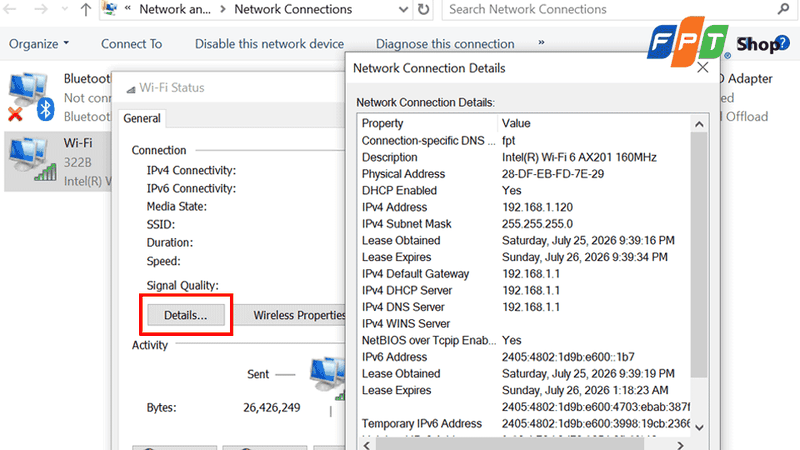Open the breadcrumb overflow chevron «

click(x=128, y=9)
